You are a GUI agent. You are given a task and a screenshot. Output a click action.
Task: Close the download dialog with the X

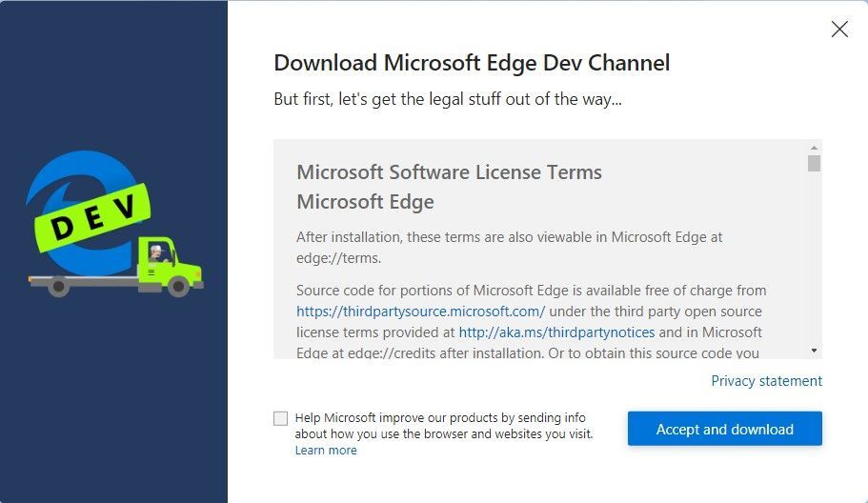point(839,29)
